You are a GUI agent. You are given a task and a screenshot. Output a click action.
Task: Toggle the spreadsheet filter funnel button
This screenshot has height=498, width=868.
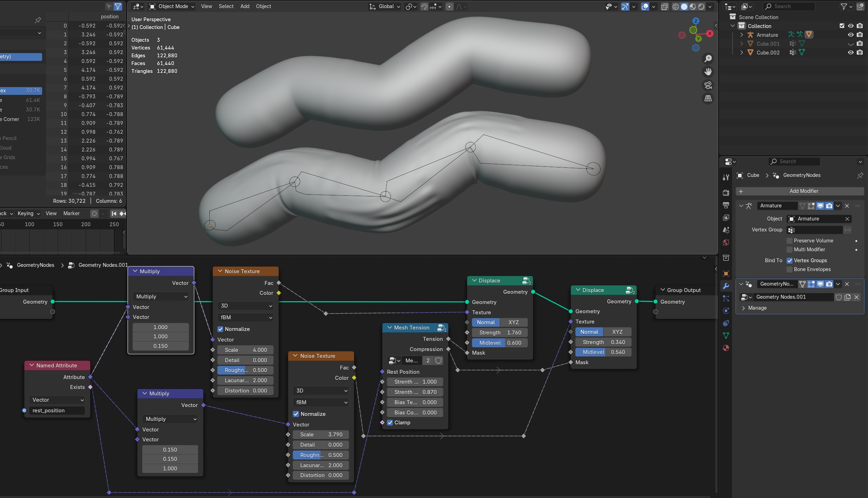point(118,6)
